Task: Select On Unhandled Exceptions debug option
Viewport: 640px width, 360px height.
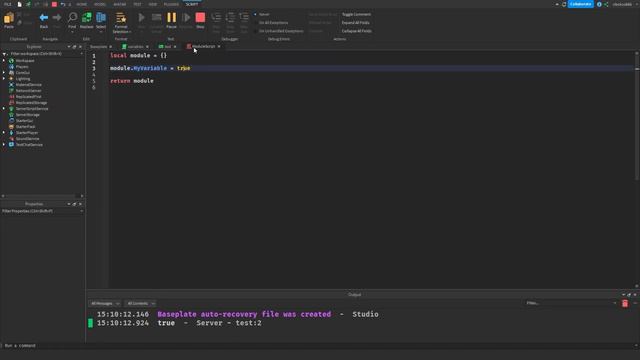Action: click(279, 31)
